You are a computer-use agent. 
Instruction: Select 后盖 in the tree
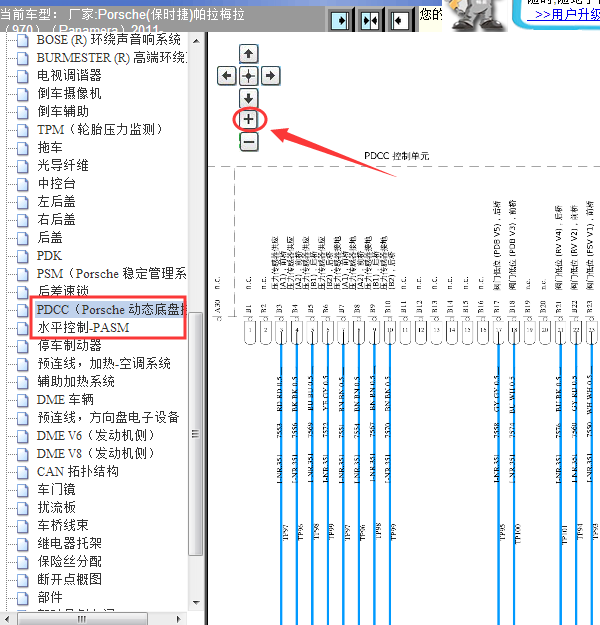[x=50, y=238]
